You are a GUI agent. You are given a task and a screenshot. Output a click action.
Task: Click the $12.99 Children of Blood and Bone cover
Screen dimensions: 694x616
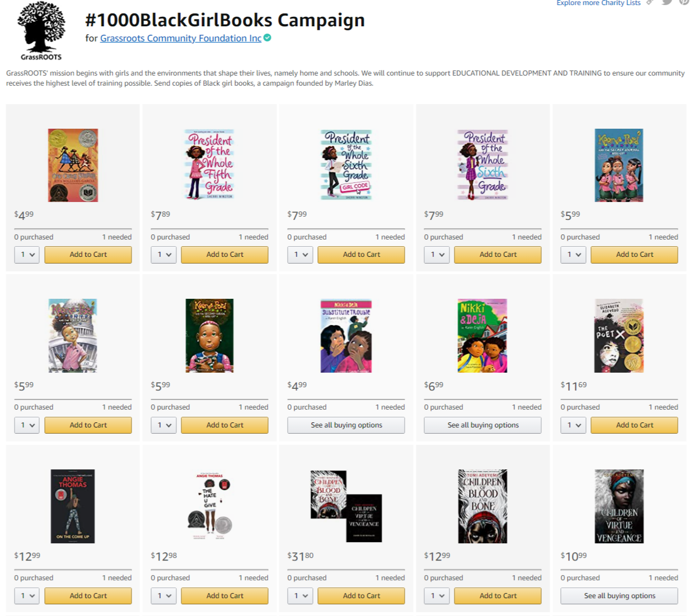coord(482,506)
